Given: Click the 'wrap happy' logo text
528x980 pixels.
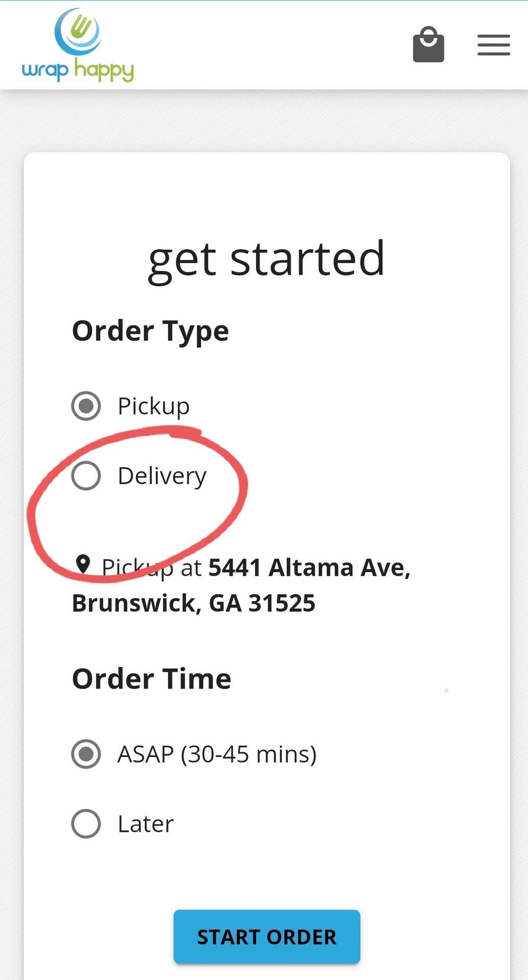Looking at the screenshot, I should [x=78, y=70].
